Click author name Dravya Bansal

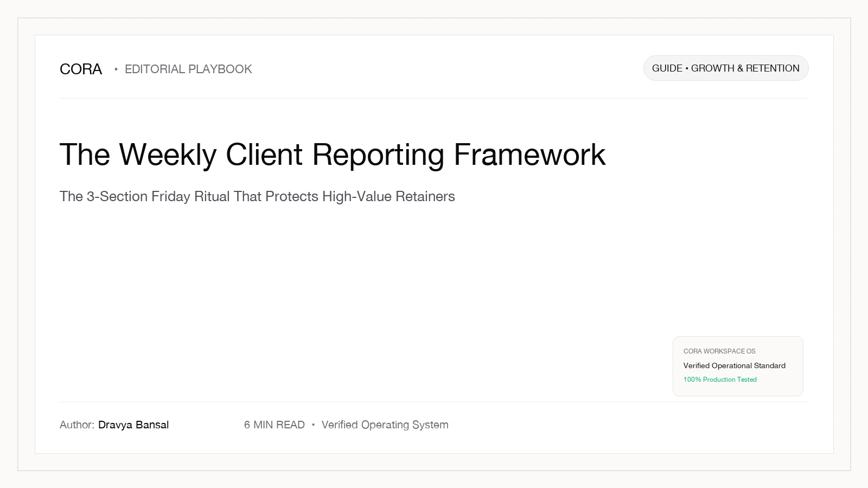pos(133,425)
